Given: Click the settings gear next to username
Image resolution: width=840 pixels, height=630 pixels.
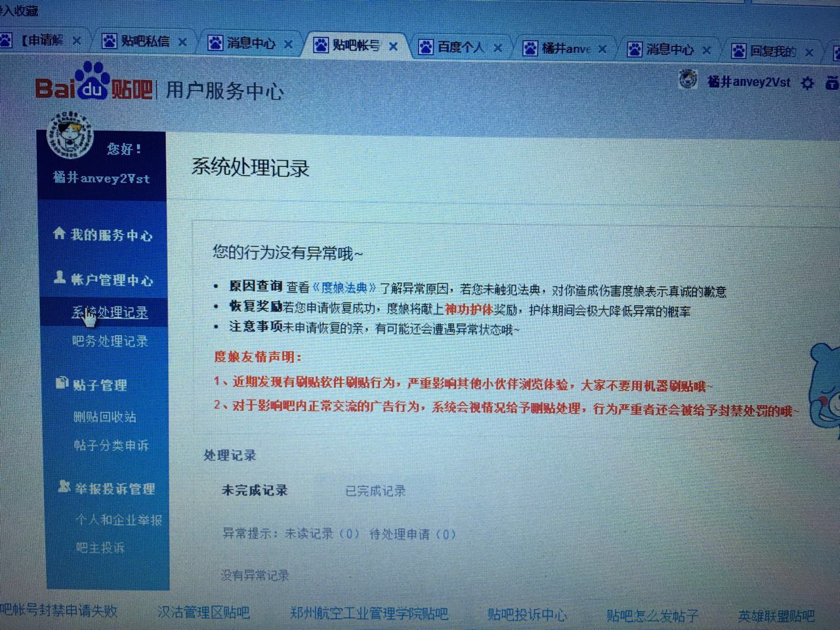Looking at the screenshot, I should 808,83.
